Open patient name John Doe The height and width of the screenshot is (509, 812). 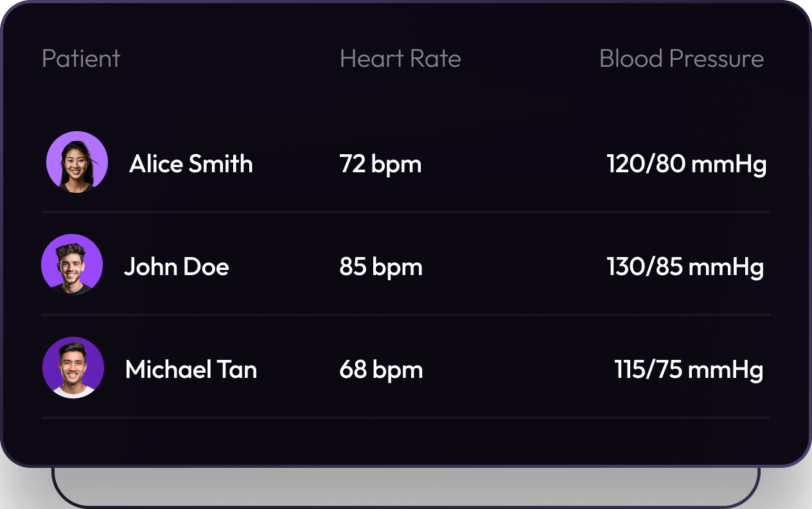(x=177, y=267)
